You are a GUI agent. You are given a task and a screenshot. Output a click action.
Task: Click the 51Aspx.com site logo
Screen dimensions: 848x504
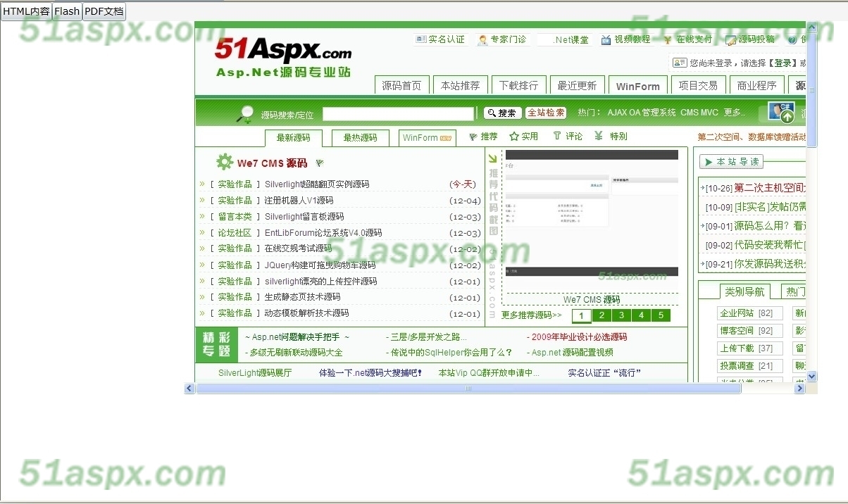(283, 56)
